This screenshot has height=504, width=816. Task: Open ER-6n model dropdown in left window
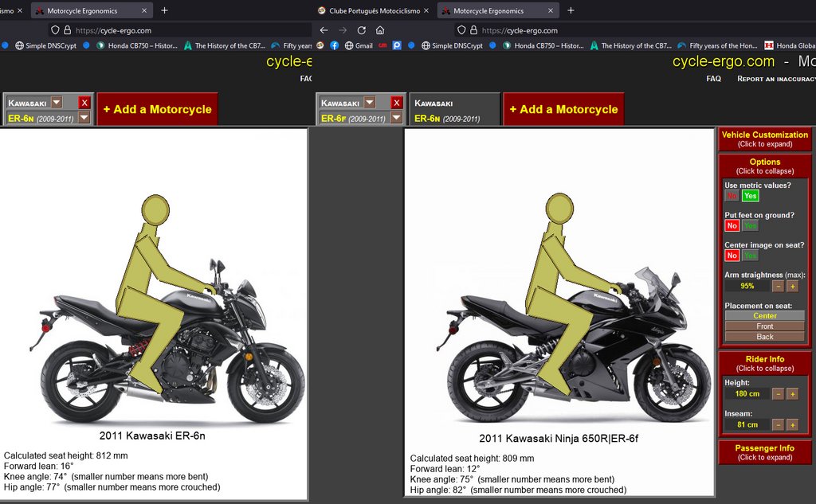pyautogui.click(x=83, y=118)
